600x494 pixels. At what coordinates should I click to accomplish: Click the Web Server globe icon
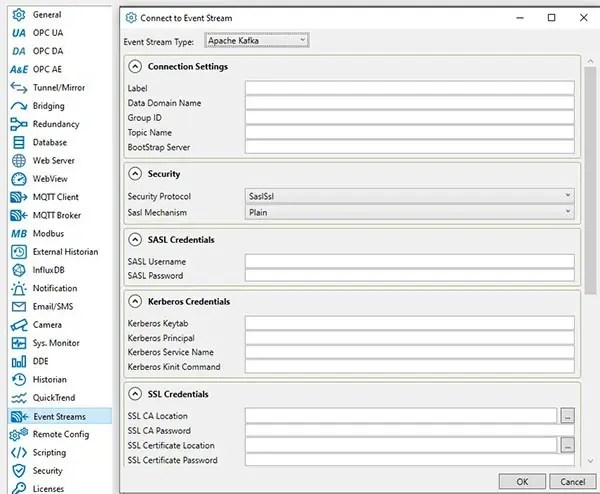point(19,161)
